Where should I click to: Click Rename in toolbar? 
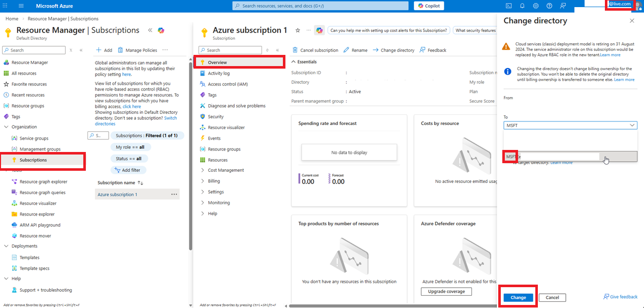tap(356, 50)
